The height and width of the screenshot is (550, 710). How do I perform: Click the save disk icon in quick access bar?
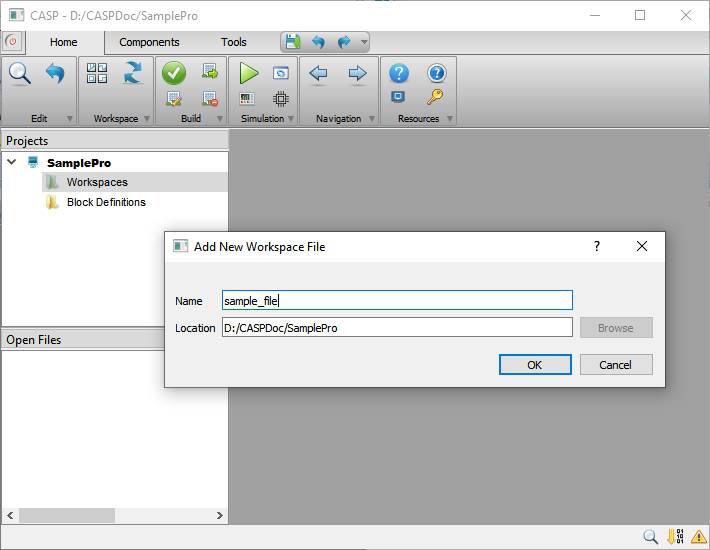[x=292, y=42]
